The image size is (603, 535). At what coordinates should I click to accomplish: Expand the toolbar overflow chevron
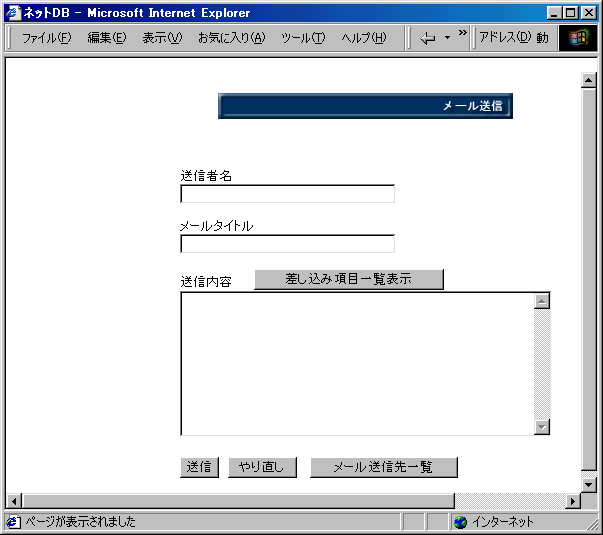point(463,33)
